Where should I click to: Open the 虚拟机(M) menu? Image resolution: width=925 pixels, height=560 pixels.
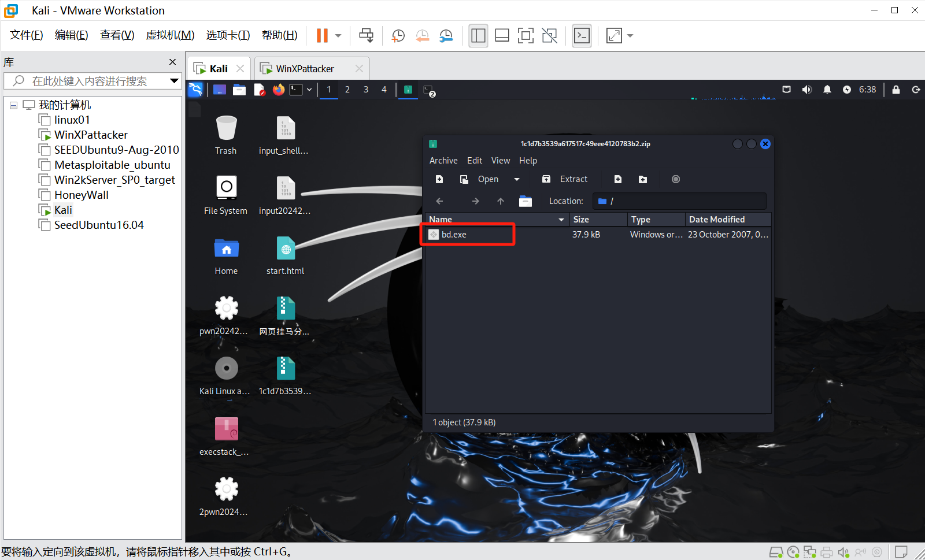[x=170, y=35]
